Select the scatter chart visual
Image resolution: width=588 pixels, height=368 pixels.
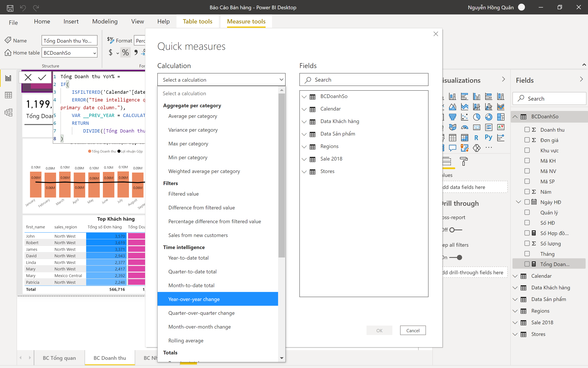click(464, 117)
